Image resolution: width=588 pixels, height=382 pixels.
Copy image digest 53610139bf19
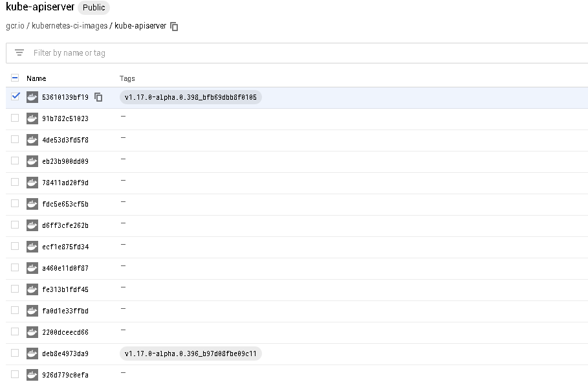(x=98, y=97)
